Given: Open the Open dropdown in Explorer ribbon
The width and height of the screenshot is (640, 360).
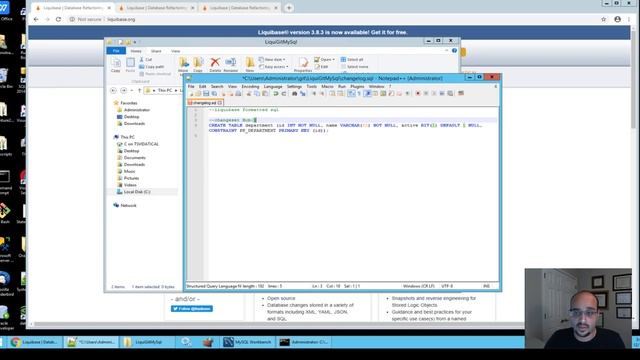Looking at the screenshot, I should [x=324, y=60].
